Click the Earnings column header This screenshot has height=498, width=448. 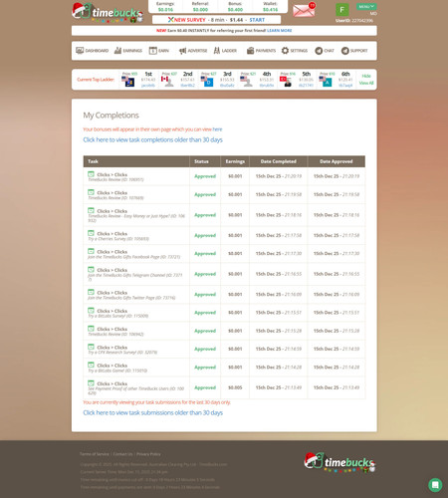[x=235, y=161]
